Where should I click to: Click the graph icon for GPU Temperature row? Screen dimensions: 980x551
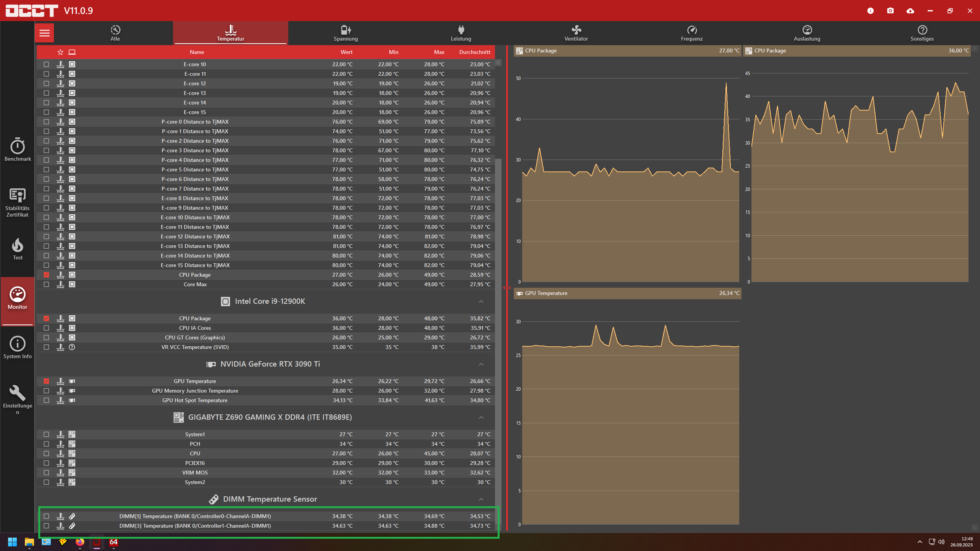pyautogui.click(x=60, y=381)
